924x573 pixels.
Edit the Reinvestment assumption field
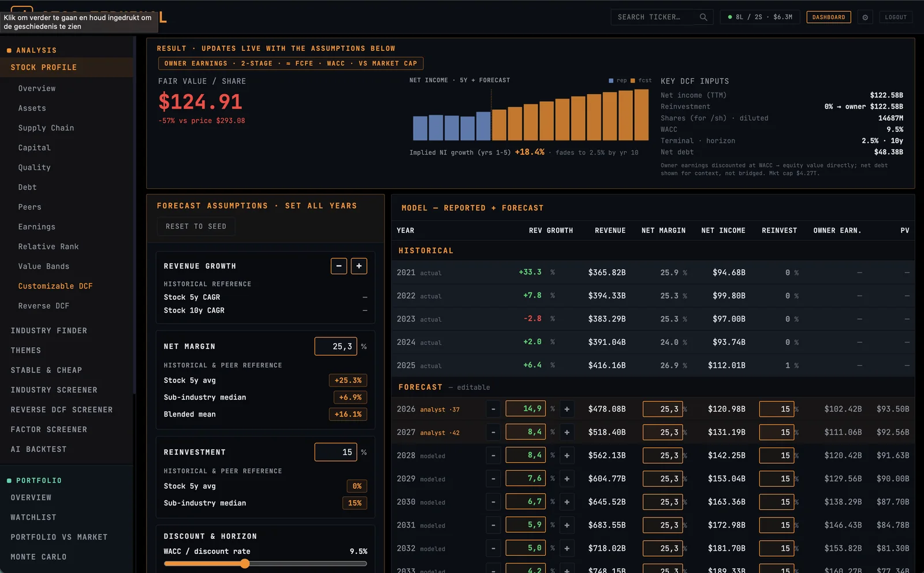point(336,452)
